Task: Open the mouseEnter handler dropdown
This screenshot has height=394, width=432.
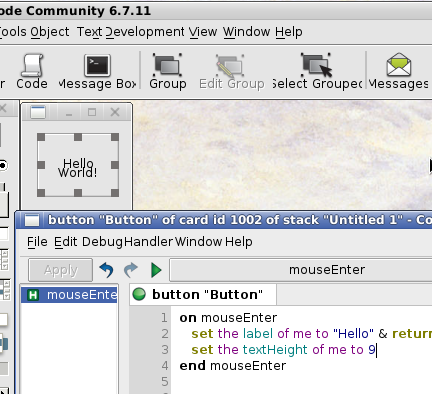Action: tap(301, 270)
